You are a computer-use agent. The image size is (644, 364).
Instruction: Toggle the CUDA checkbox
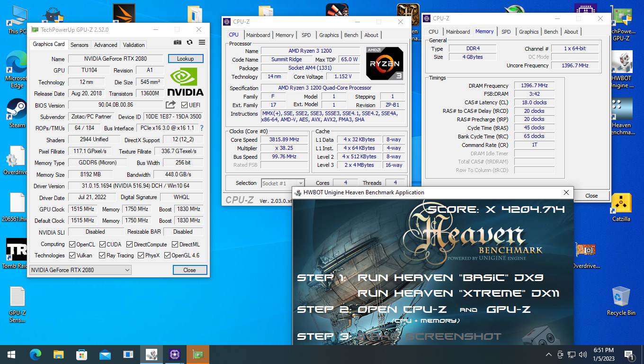(x=102, y=245)
